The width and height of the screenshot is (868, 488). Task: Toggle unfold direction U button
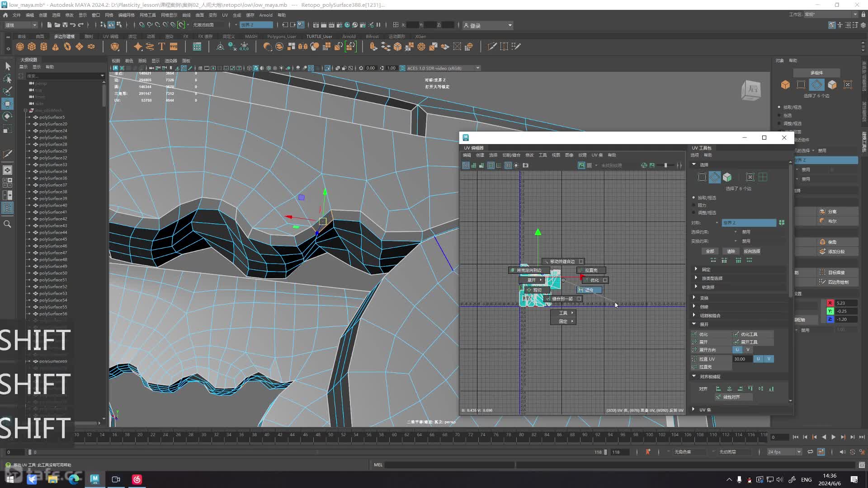click(x=737, y=350)
